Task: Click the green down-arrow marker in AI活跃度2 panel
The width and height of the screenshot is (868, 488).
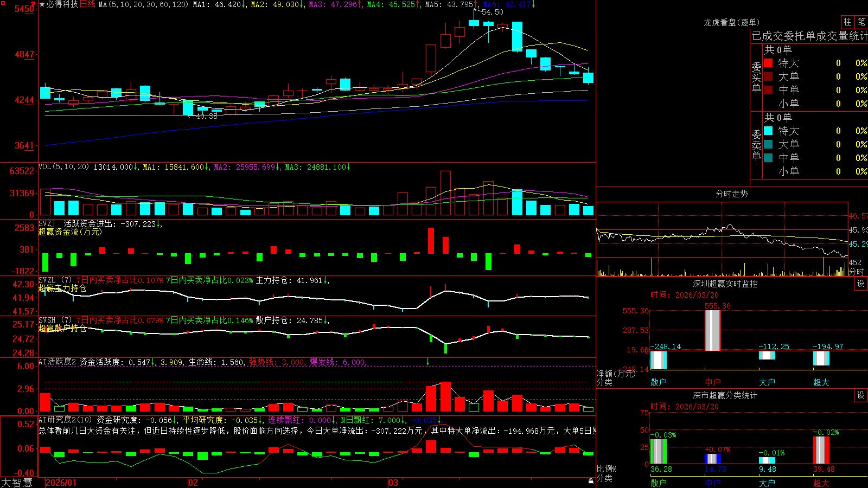Action: [x=427, y=362]
